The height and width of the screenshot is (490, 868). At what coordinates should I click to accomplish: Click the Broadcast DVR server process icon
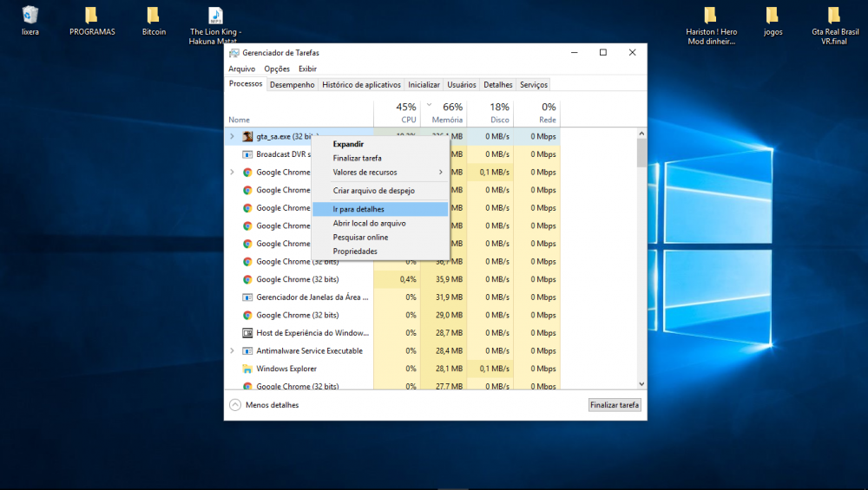click(247, 154)
